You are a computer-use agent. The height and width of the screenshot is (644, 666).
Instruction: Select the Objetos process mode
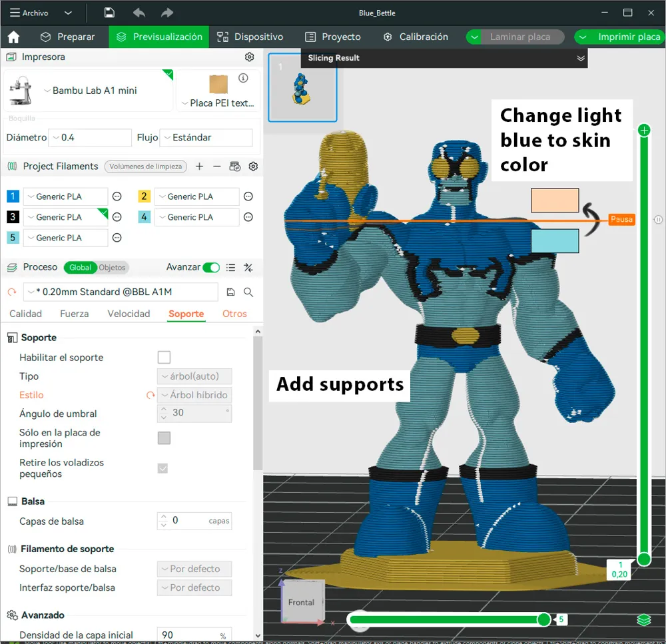point(112,268)
